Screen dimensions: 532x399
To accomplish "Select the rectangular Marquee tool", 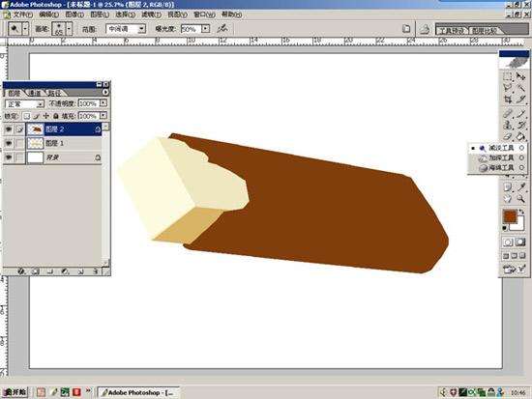I will tap(508, 77).
